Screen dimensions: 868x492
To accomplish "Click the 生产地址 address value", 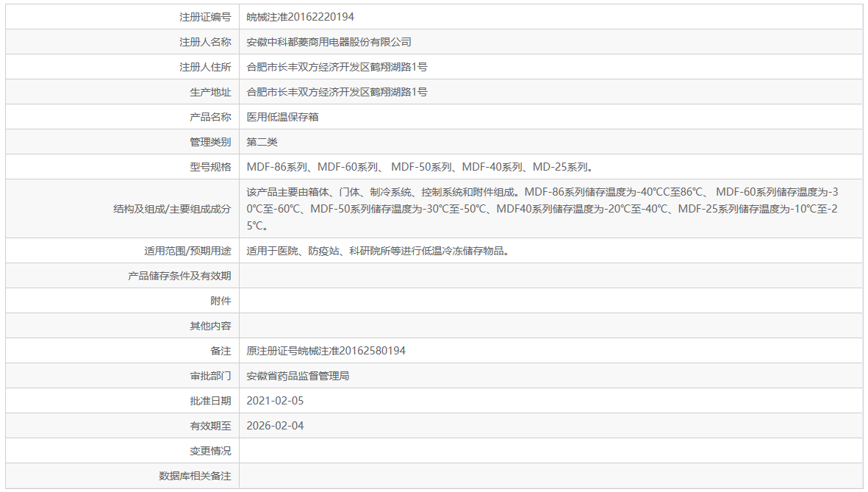I will point(337,92).
